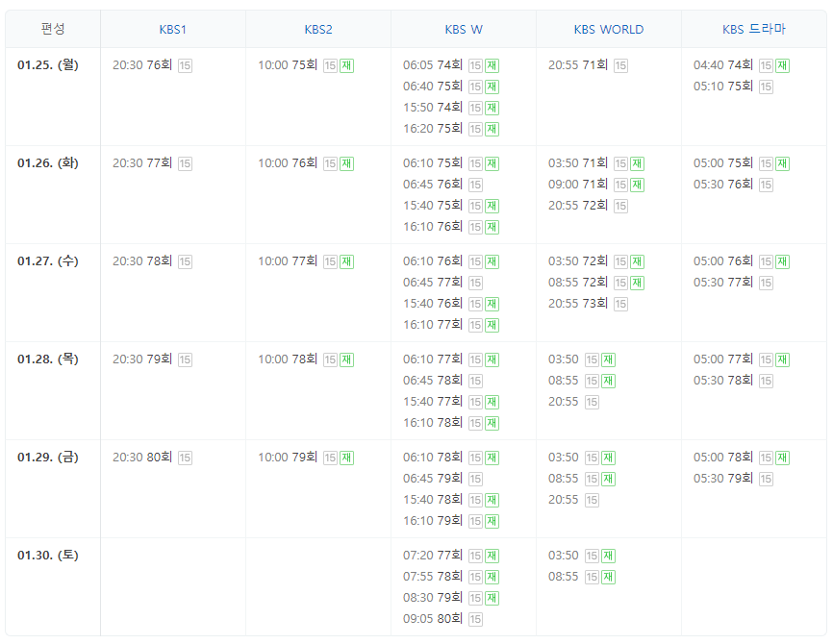Screen dimensions: 833x644
Task: Click the 15 rating icon next to 20:55 72회
Action: pos(620,206)
